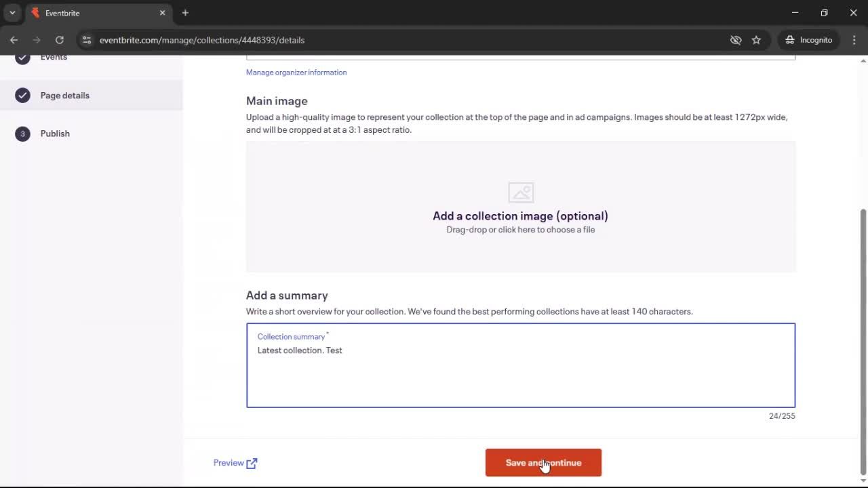Open the Preview link
868x488 pixels.
(235, 463)
